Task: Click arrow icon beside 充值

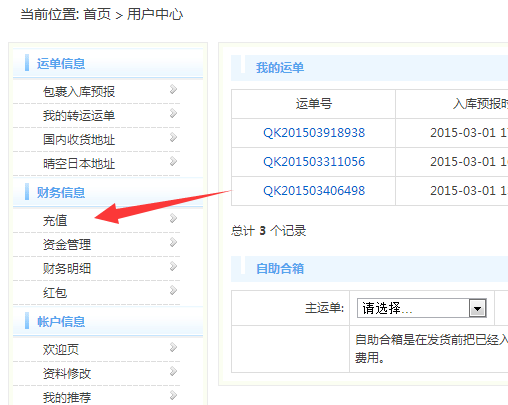Action: pos(173,218)
